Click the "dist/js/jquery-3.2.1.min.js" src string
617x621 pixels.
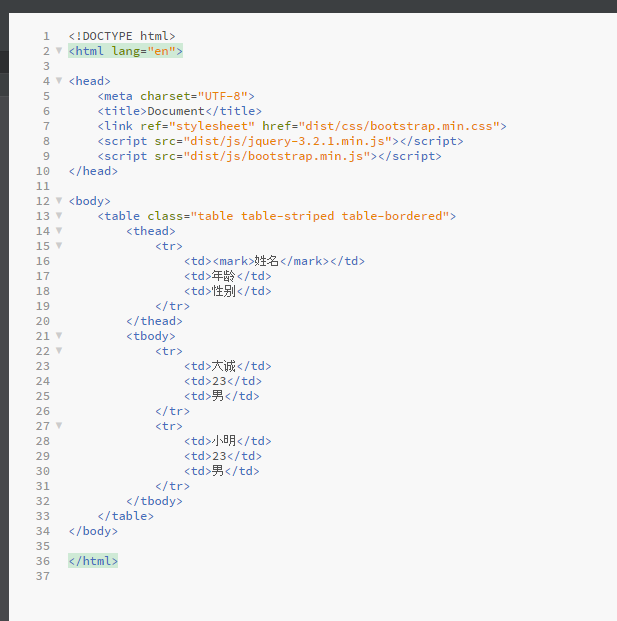click(x=288, y=141)
